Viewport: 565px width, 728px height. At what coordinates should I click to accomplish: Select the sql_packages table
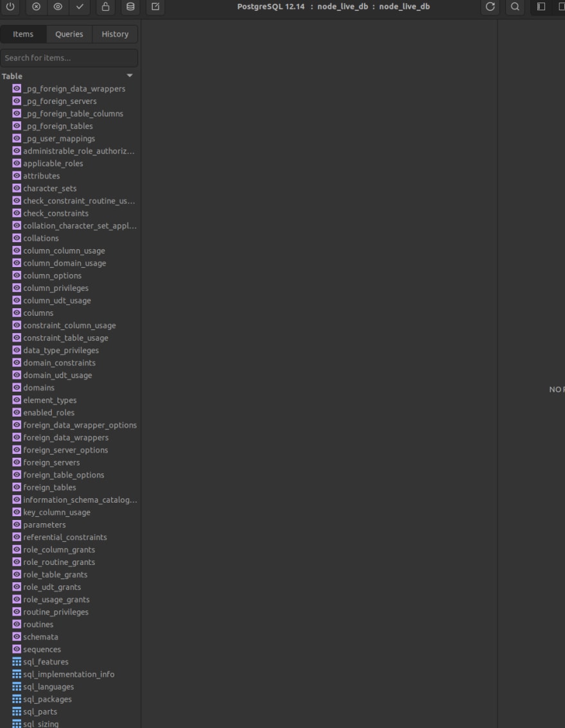[48, 700]
